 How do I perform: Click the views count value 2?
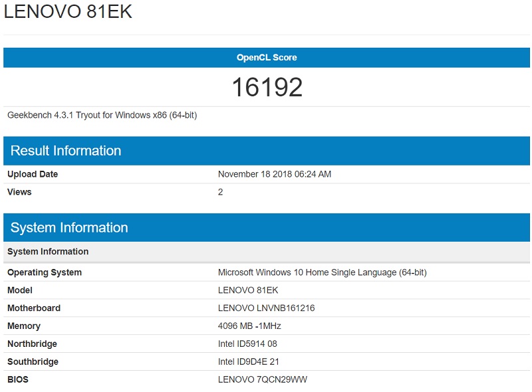[x=221, y=192]
